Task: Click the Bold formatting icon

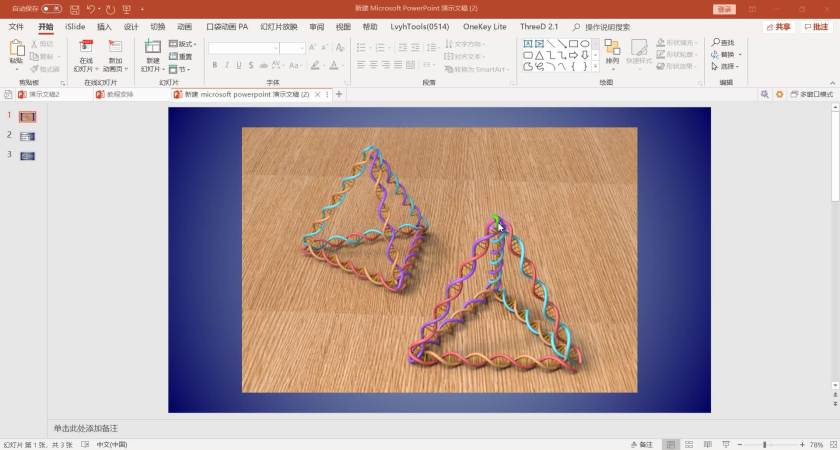Action: coord(215,65)
